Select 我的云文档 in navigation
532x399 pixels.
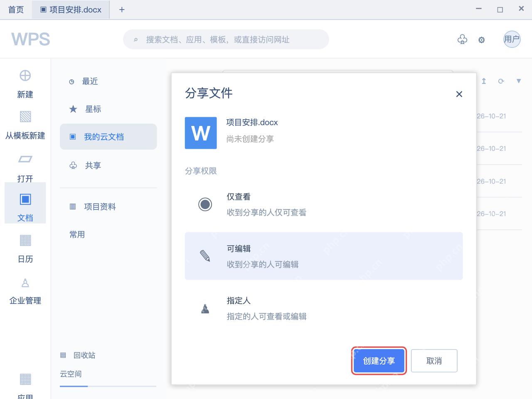click(x=108, y=137)
